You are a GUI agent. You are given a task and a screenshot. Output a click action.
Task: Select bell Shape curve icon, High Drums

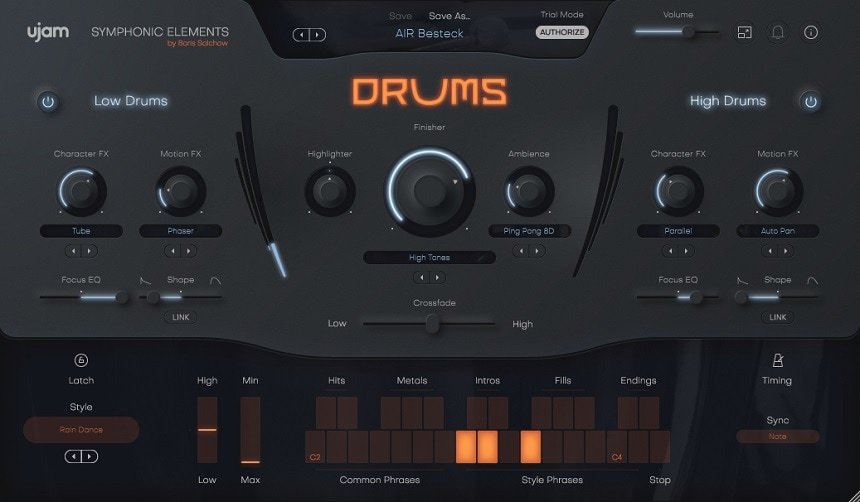[812, 280]
